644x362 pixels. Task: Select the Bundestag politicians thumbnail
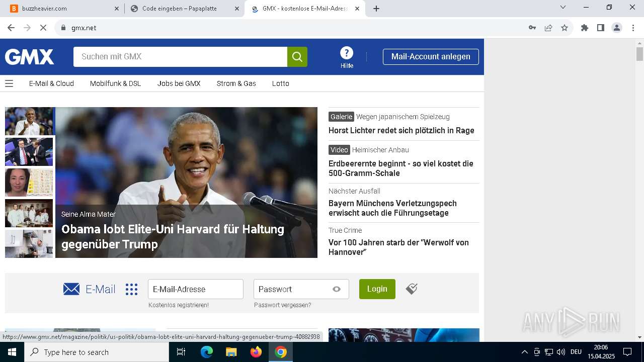point(29,152)
